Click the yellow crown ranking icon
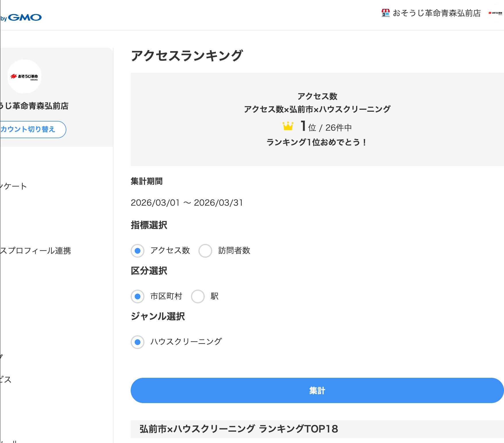Image resolution: width=504 pixels, height=443 pixels. [x=288, y=126]
